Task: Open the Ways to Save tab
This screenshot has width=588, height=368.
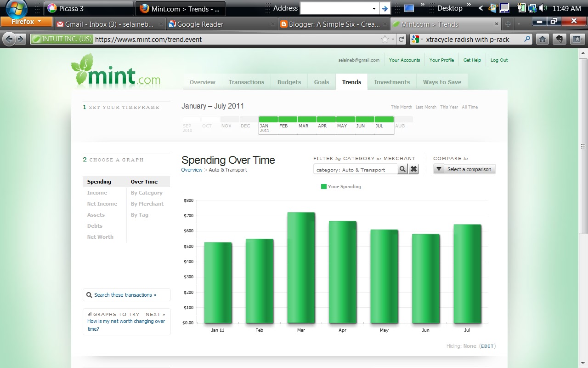Action: click(442, 82)
